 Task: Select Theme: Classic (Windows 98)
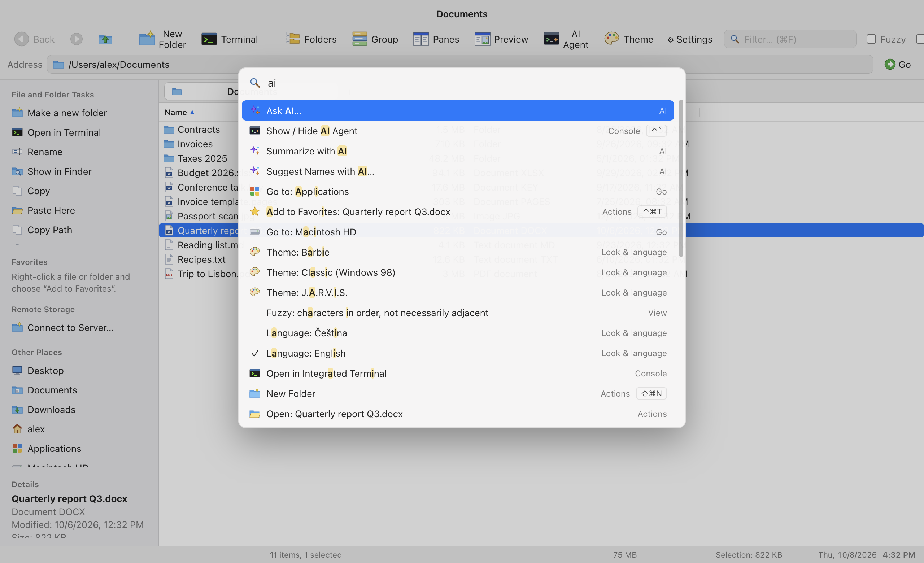pos(458,272)
